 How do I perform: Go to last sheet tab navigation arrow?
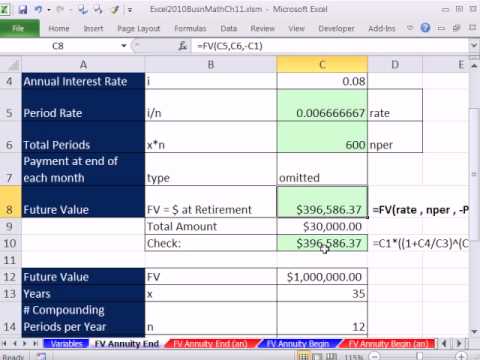click(x=35, y=343)
